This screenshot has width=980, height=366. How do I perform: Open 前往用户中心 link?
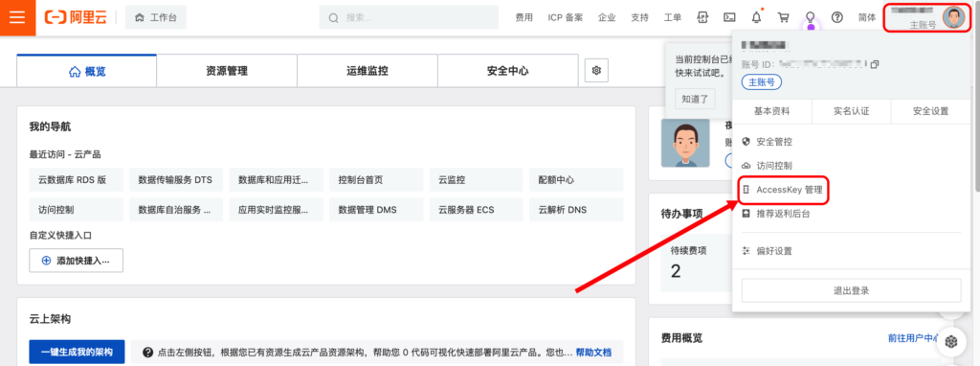(914, 338)
